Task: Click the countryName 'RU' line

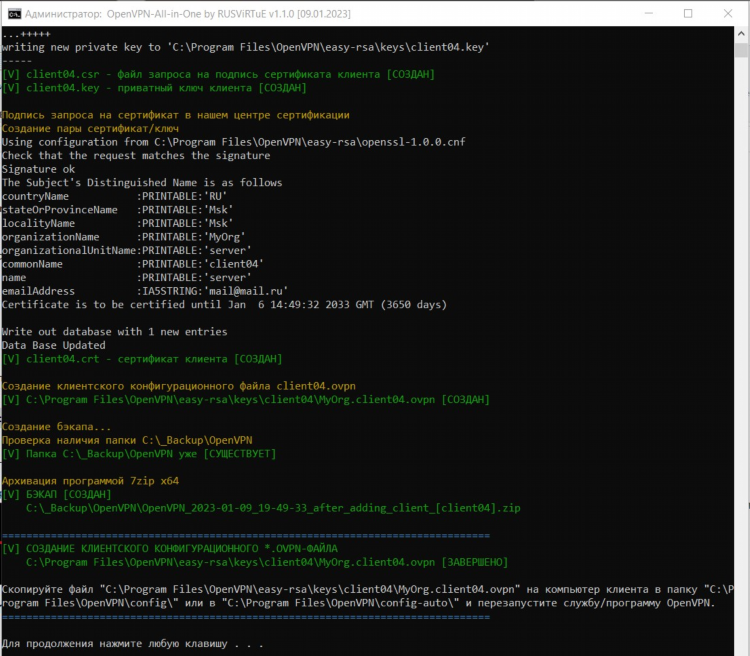Action: (x=114, y=196)
